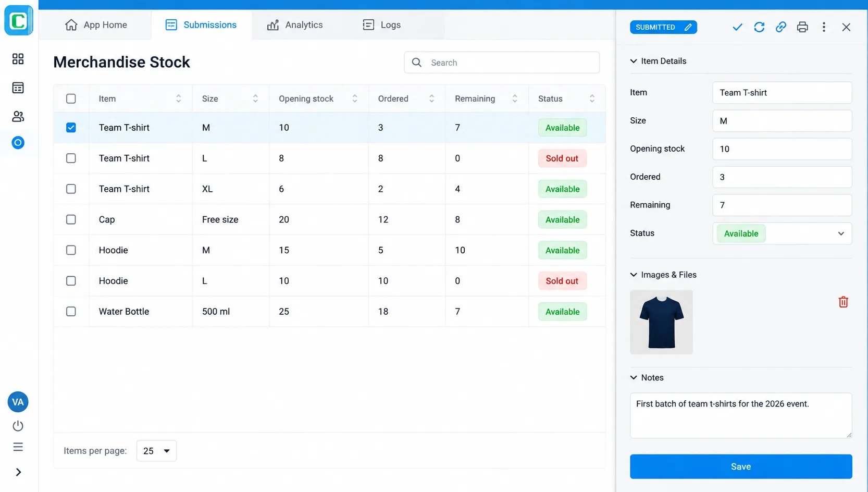
Task: Click the Remaining field showing 7
Action: tap(782, 205)
